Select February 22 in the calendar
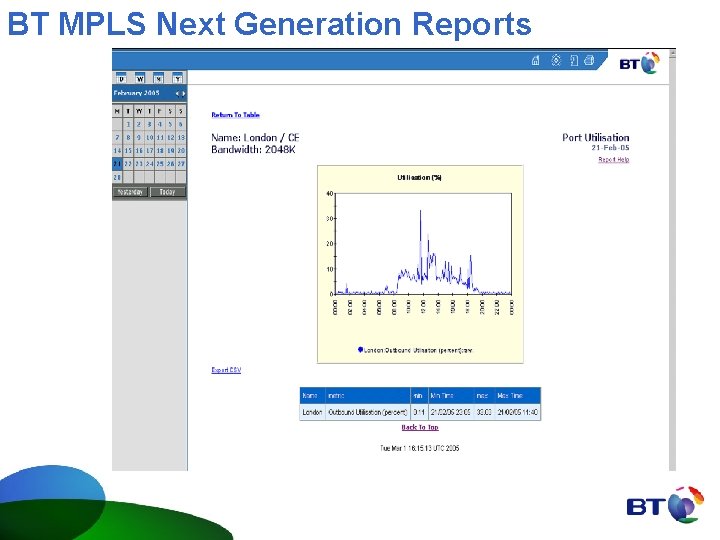 click(x=128, y=164)
